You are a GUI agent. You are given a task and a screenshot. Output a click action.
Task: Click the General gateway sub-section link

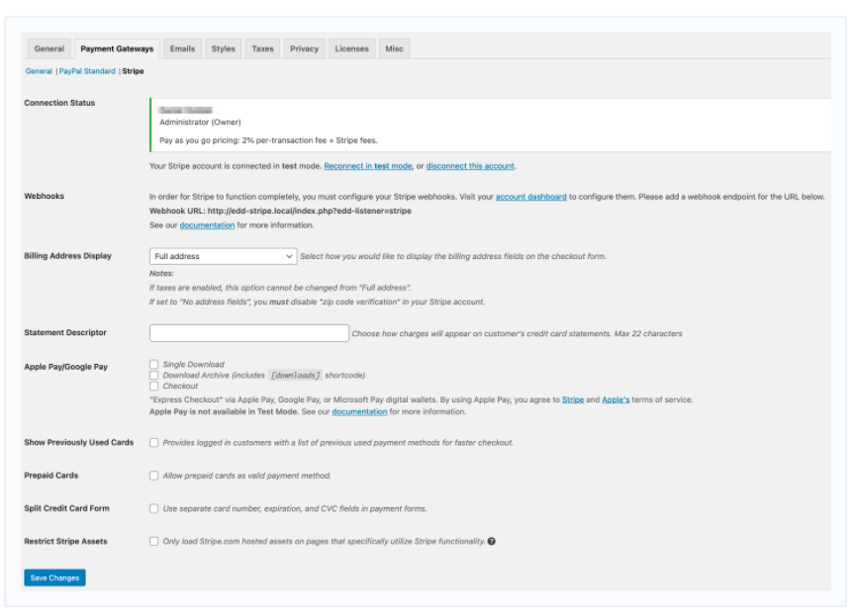click(x=39, y=71)
